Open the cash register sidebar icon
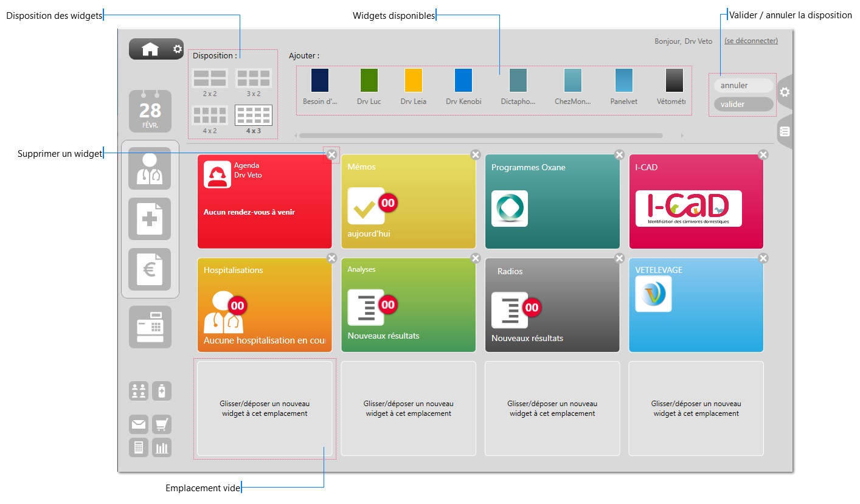Viewport: 860px width, 504px height. tap(150, 327)
